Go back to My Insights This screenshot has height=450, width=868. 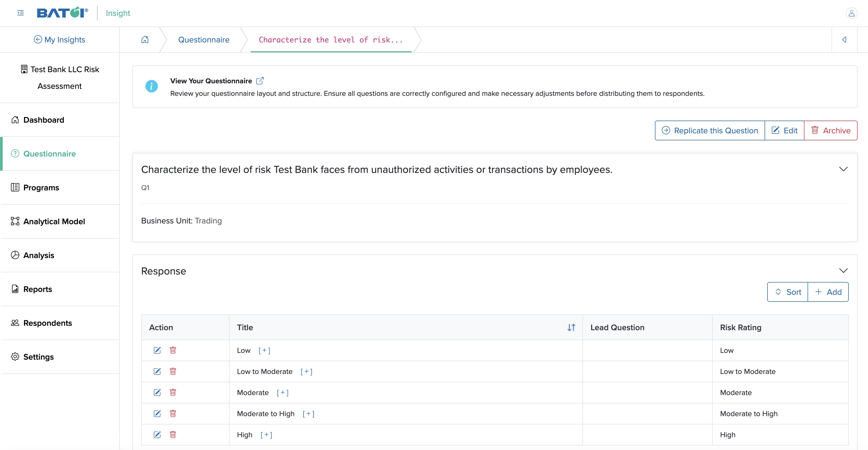click(60, 40)
